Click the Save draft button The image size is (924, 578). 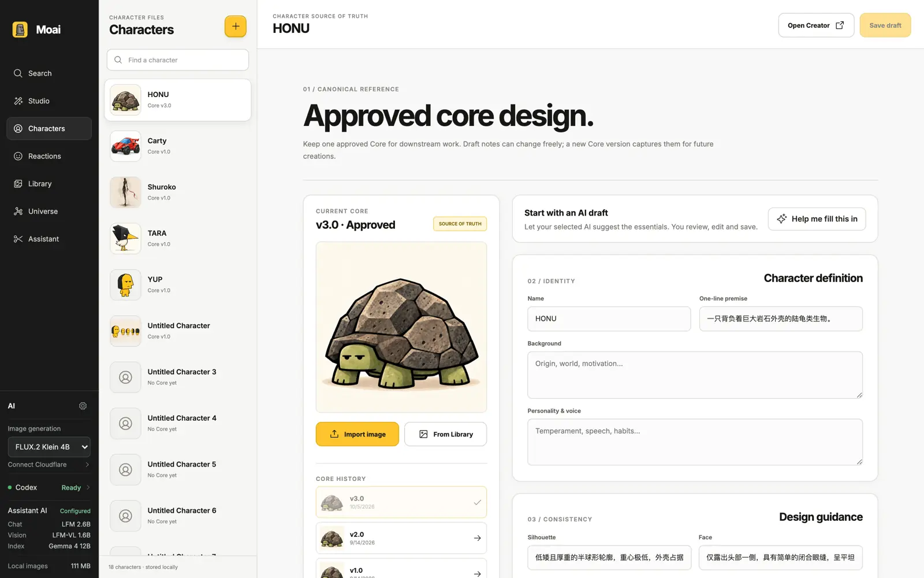[885, 25]
